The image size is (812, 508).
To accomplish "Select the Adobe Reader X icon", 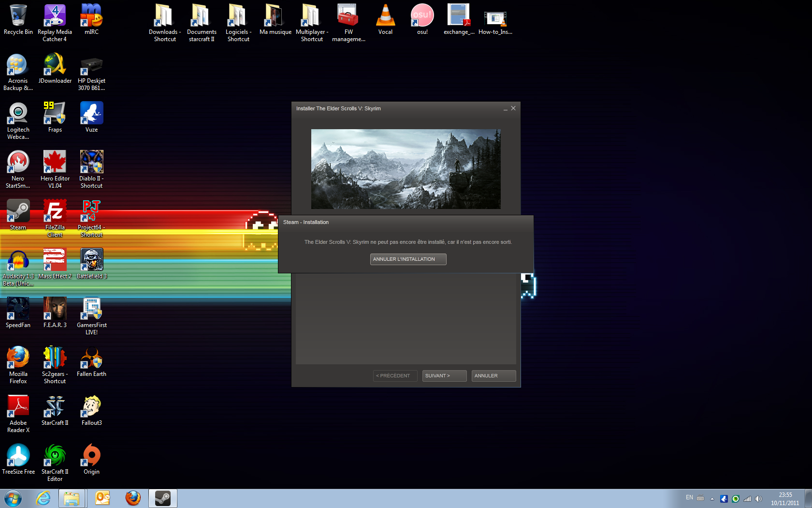I will (x=18, y=415).
